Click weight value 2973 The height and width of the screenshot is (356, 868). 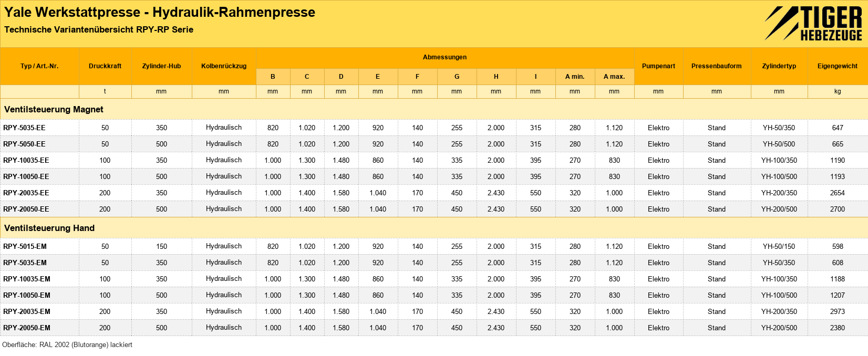pos(838,311)
